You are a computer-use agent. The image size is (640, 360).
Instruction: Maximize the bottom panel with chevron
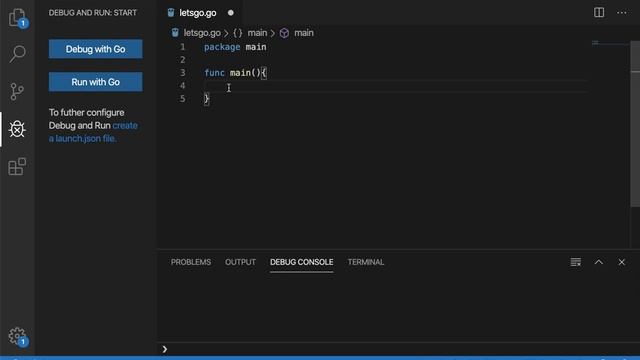click(598, 262)
